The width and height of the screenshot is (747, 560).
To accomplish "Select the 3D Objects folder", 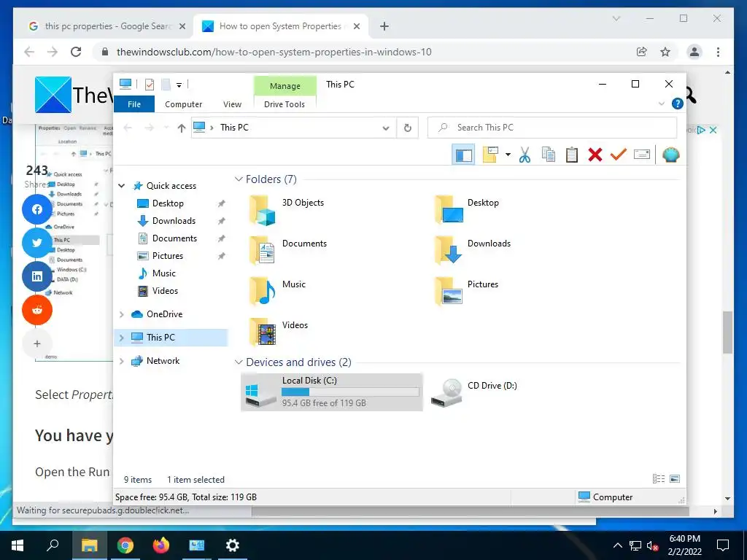I will (x=287, y=210).
